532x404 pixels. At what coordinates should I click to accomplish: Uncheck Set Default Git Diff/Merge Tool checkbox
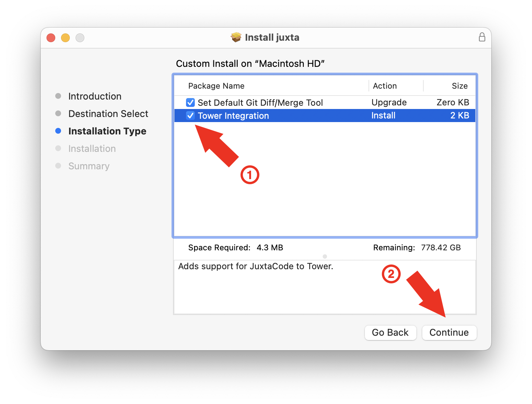click(x=190, y=102)
